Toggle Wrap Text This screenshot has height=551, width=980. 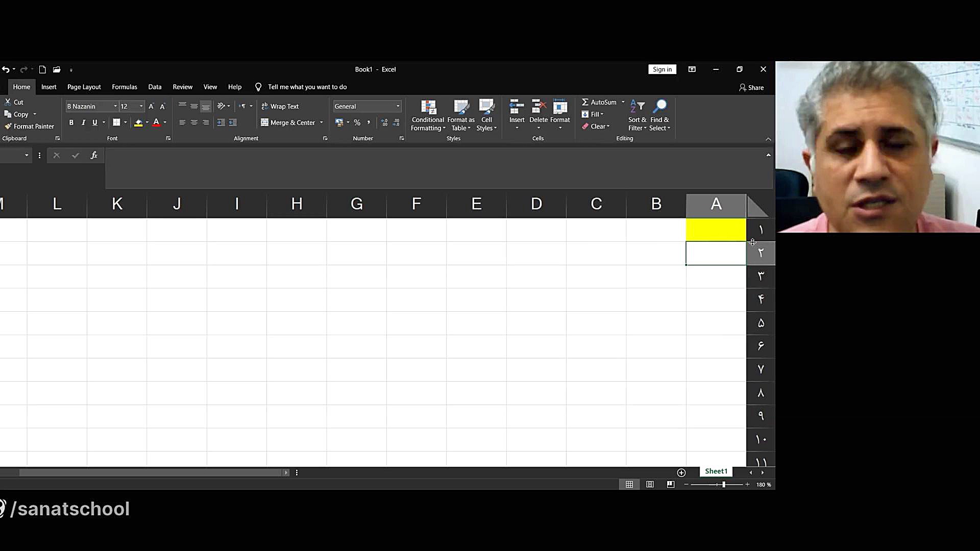tap(280, 106)
